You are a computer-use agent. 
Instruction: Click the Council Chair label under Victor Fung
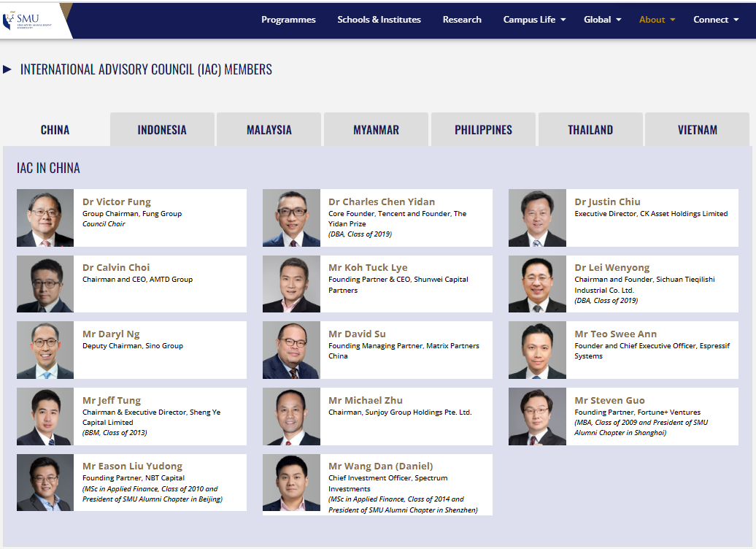(x=104, y=224)
